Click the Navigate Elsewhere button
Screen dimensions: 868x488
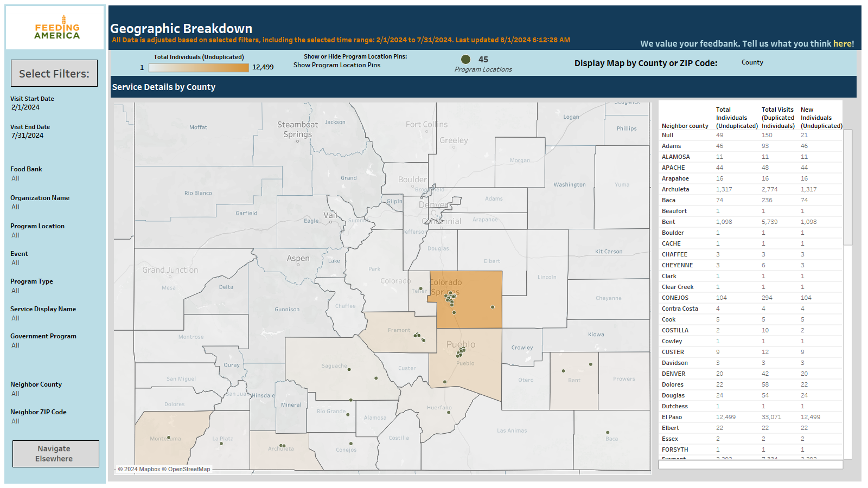click(x=55, y=454)
